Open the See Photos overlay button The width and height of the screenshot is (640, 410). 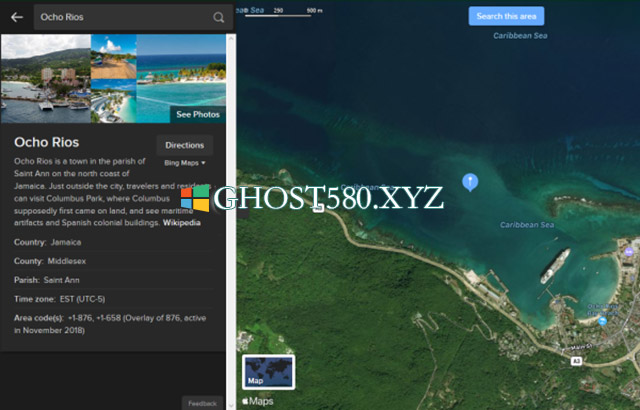click(x=198, y=115)
